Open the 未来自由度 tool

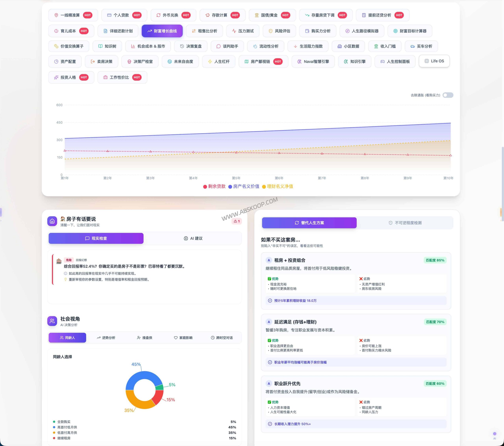(180, 61)
